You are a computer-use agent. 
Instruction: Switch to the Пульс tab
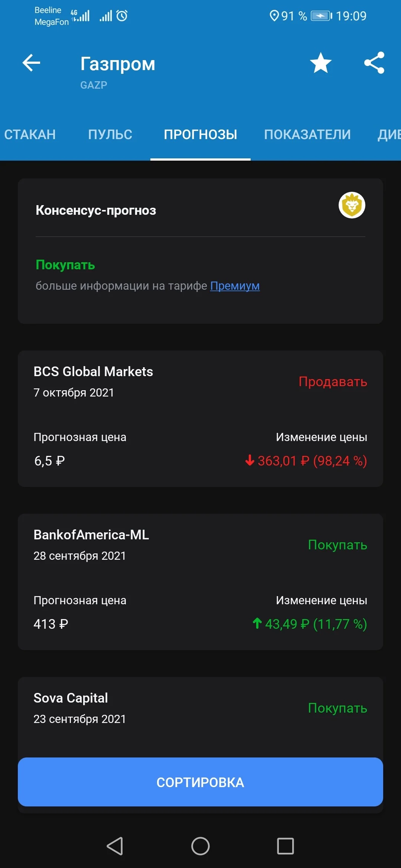coord(110,134)
